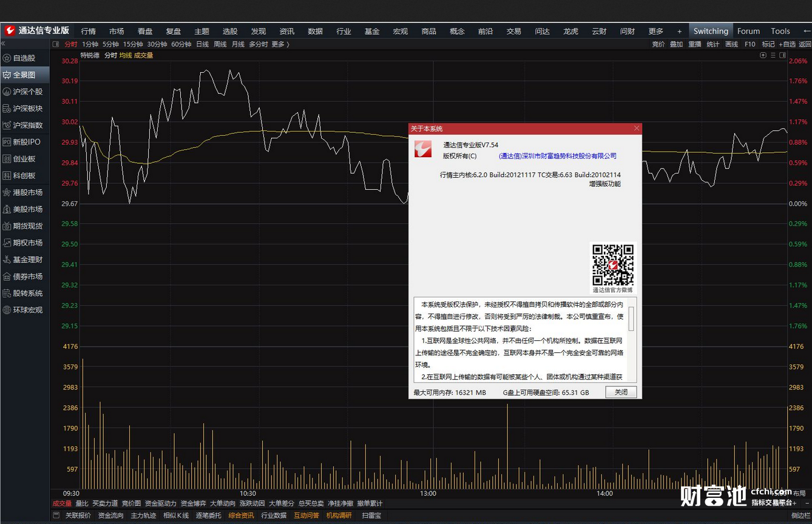This screenshot has width=812, height=524.
Task: Select the 30分钟 period
Action: [157, 44]
